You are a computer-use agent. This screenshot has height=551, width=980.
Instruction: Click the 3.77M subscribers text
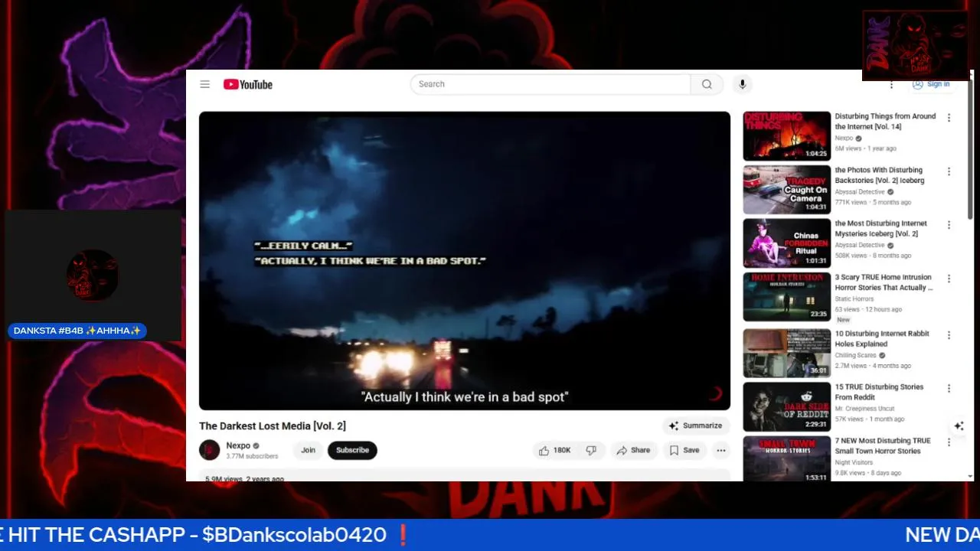[x=252, y=457]
